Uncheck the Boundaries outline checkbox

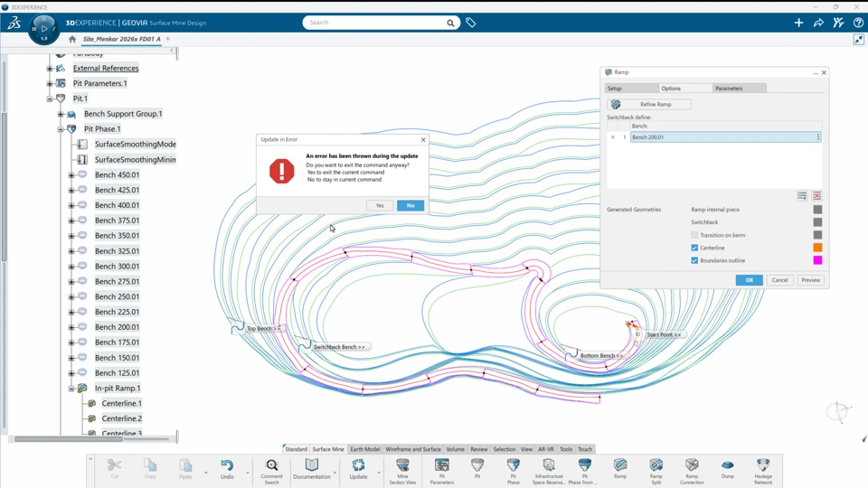click(x=694, y=260)
